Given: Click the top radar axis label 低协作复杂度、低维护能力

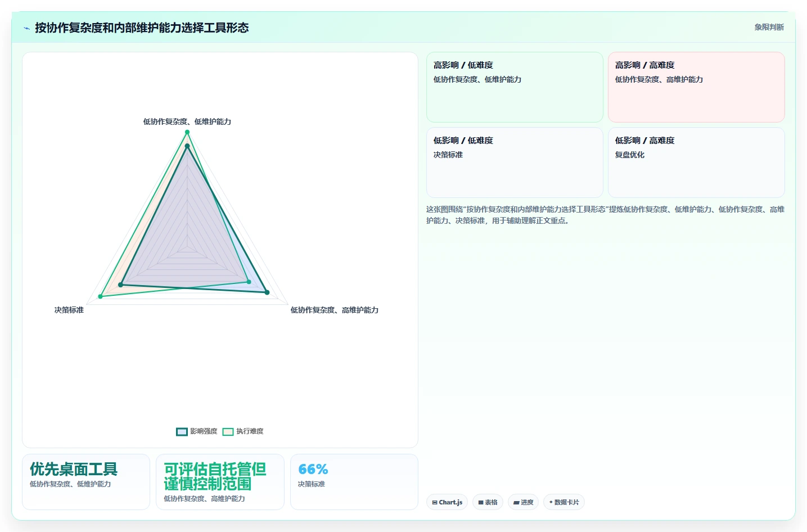Looking at the screenshot, I should pyautogui.click(x=187, y=121).
